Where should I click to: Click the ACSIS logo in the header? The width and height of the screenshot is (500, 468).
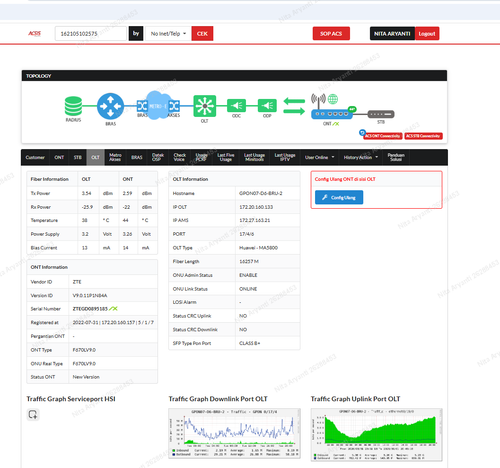click(34, 33)
